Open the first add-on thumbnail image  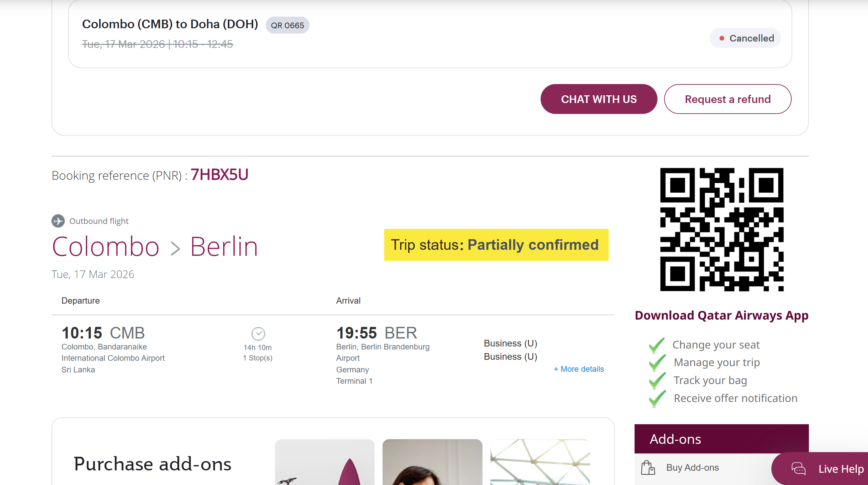point(324,462)
